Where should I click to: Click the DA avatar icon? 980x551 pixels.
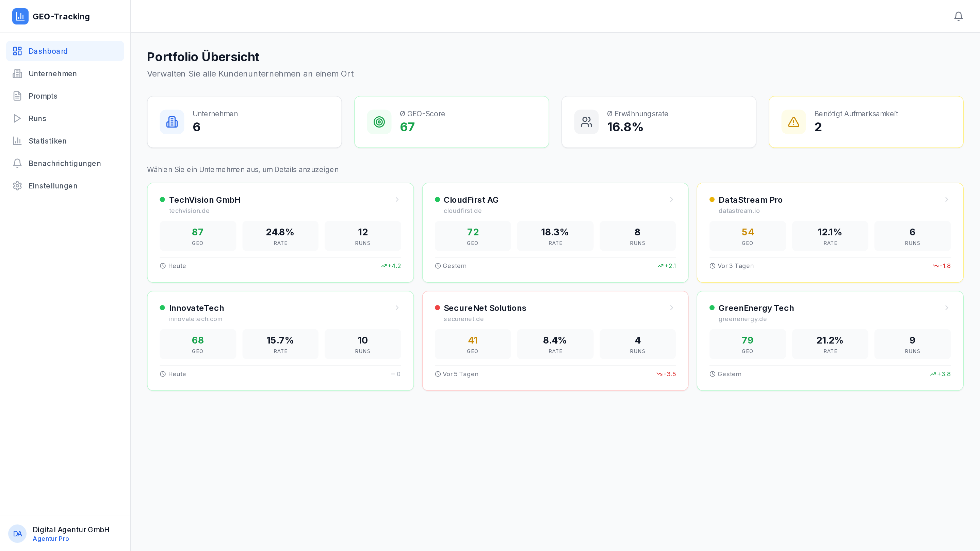pyautogui.click(x=17, y=534)
